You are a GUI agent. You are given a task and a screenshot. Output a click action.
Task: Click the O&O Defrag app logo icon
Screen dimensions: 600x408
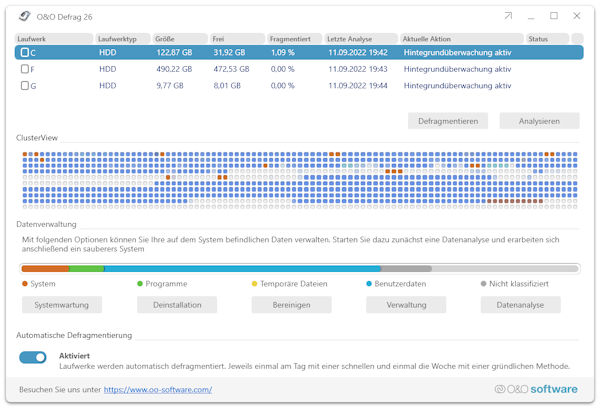coord(24,16)
